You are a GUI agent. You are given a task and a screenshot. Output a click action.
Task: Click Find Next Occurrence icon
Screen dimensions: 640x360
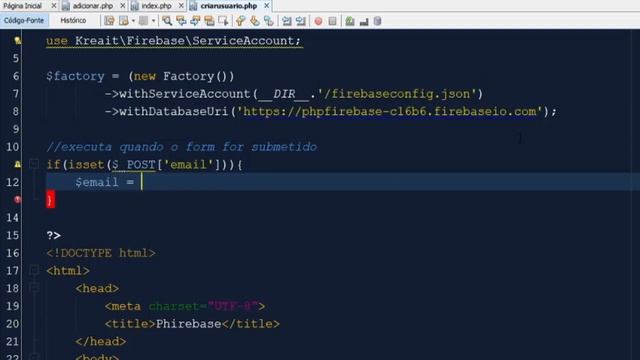point(195,21)
